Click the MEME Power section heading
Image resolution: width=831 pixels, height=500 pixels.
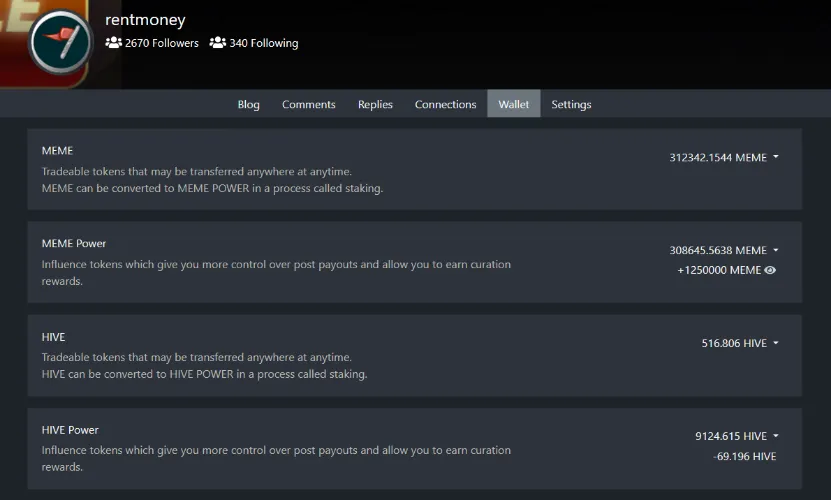point(74,243)
